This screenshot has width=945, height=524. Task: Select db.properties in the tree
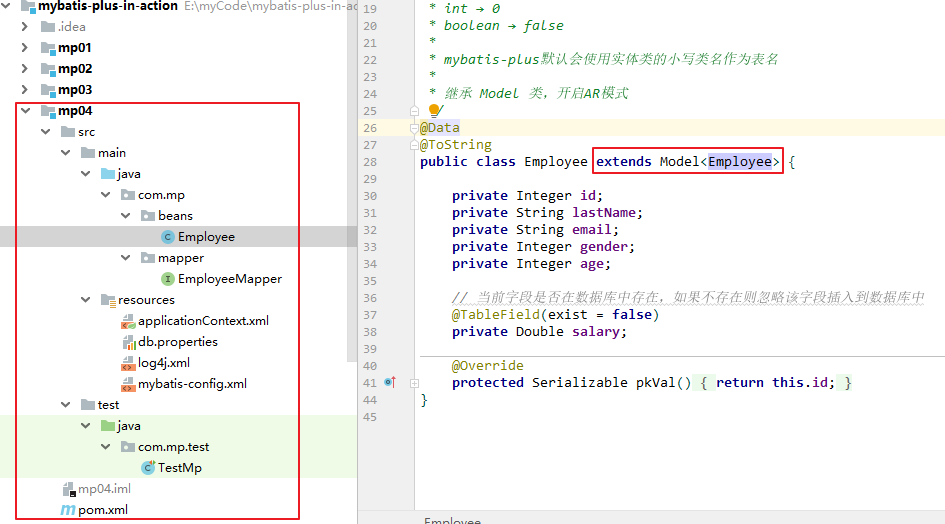coord(178,342)
